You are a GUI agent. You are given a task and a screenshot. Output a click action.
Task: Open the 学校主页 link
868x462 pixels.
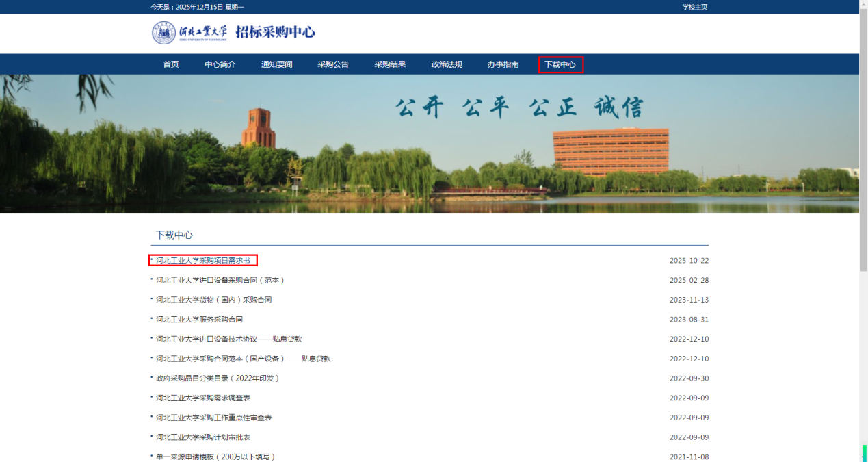pyautogui.click(x=694, y=7)
